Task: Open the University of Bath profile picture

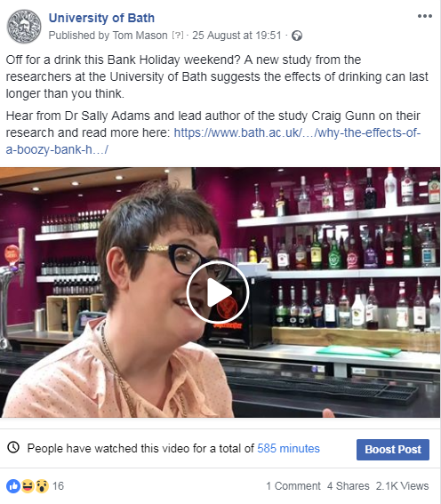Action: point(24,27)
